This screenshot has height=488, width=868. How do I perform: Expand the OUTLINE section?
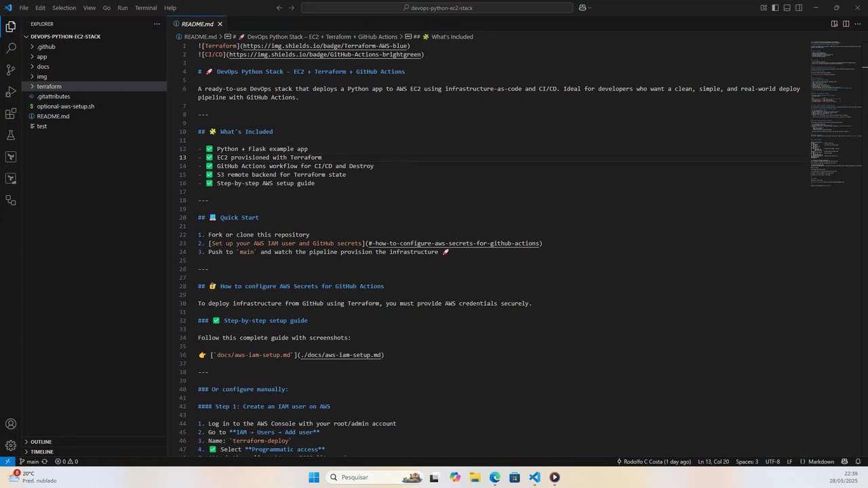point(95,442)
